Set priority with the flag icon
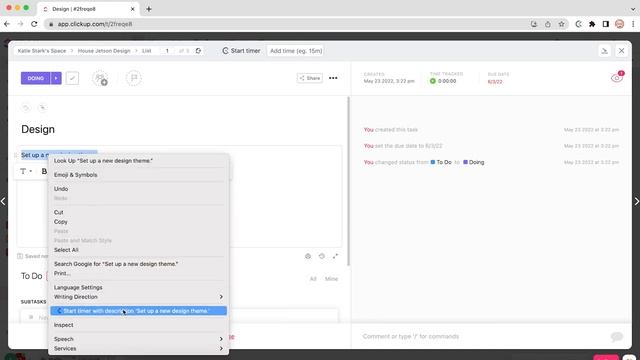This screenshot has width=640, height=360. tap(134, 78)
